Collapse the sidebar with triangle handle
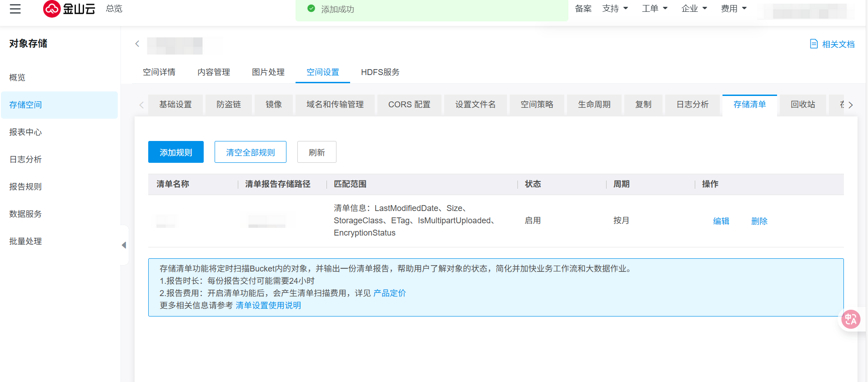 pos(124,245)
